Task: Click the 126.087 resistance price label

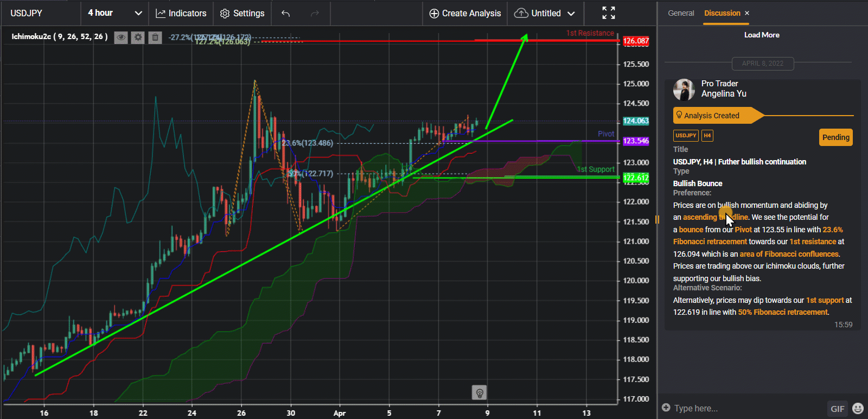Action: pyautogui.click(x=635, y=41)
